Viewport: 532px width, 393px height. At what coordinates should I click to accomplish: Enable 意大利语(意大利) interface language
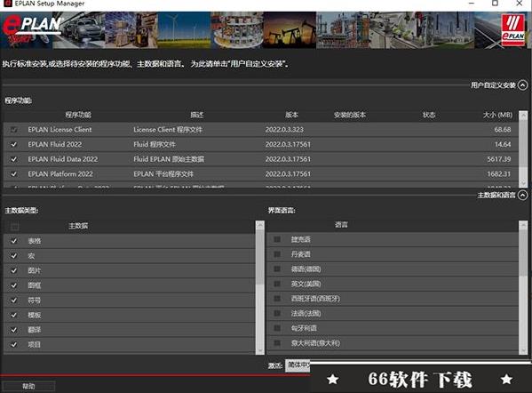277,343
